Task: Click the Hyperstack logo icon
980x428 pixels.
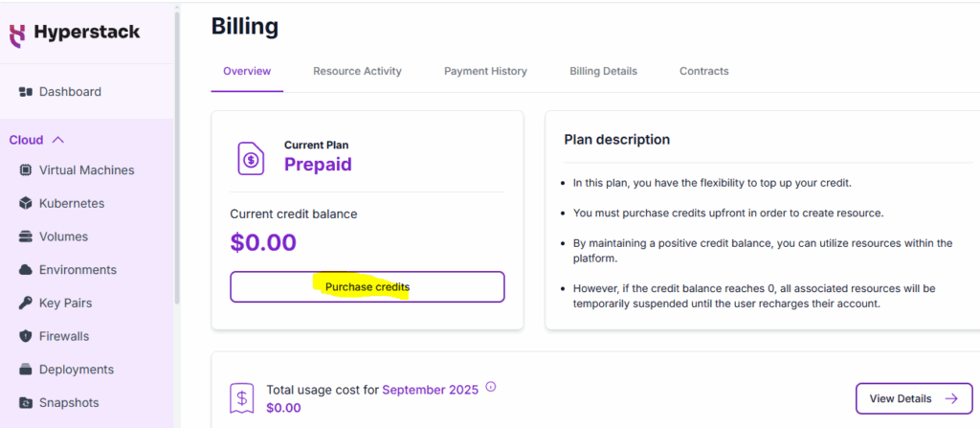Action: [x=18, y=33]
